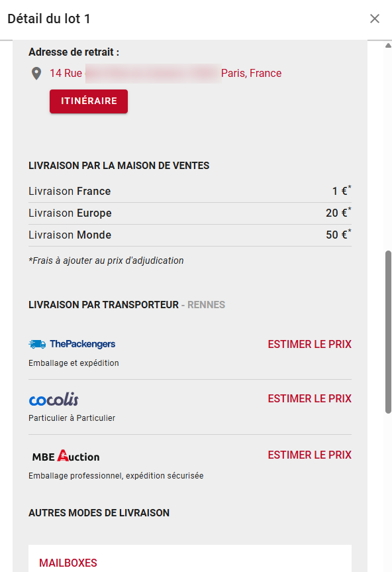Click the RENNES location label
The width and height of the screenshot is (392, 572).
coord(206,305)
